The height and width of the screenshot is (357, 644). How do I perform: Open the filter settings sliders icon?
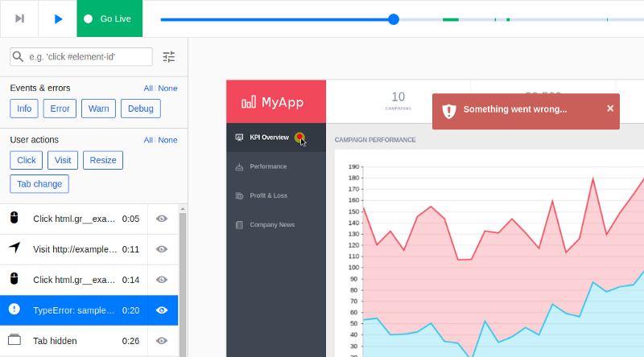tap(169, 56)
